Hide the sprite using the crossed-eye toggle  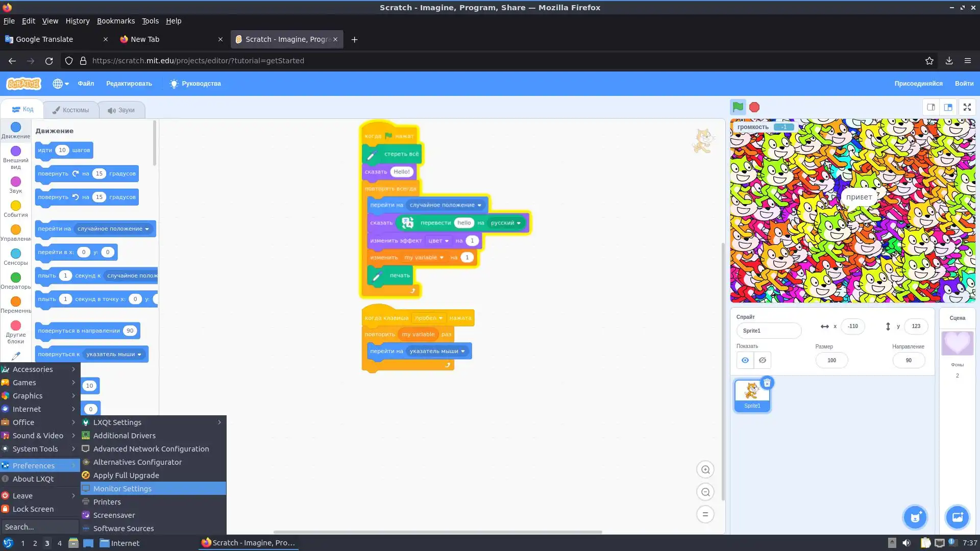coord(762,360)
